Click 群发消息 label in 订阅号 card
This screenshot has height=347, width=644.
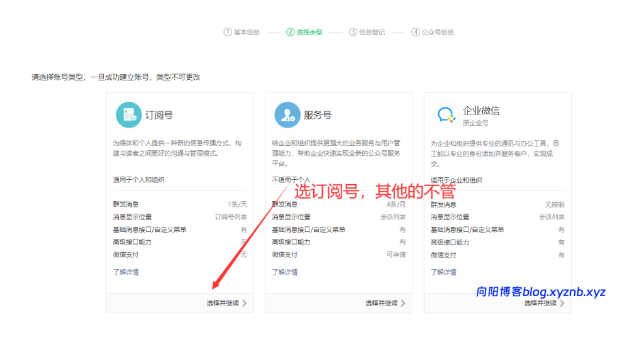(126, 204)
